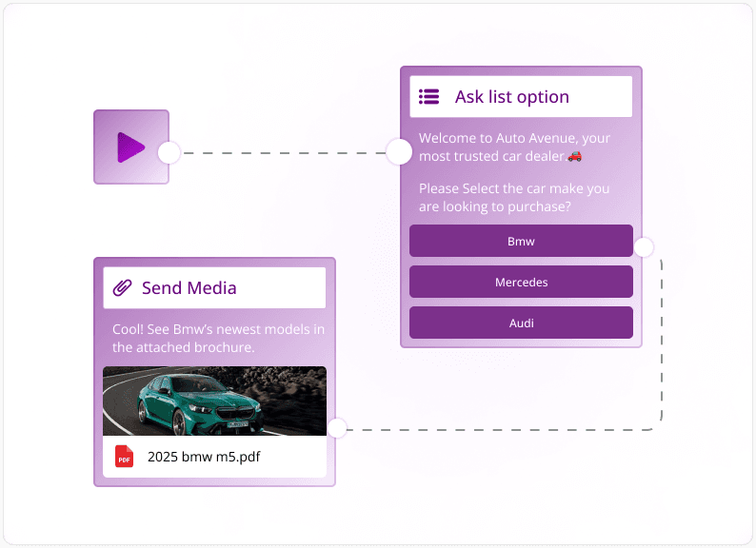The image size is (756, 548).
Task: Select the Mercedes list option
Action: point(521,282)
